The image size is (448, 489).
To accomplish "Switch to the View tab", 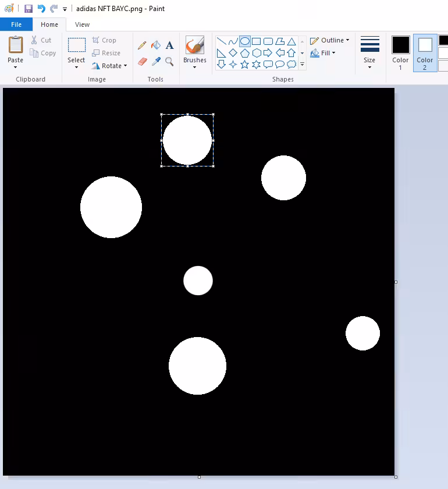I will coord(82,24).
